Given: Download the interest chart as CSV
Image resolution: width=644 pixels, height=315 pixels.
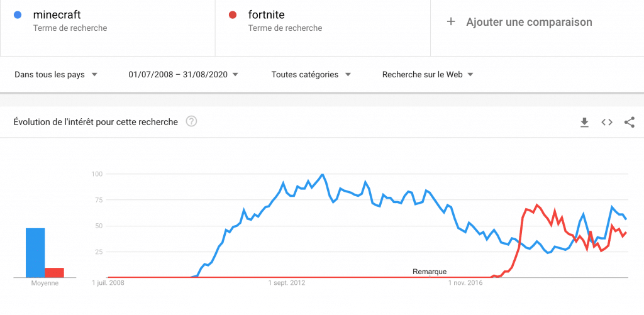Looking at the screenshot, I should (584, 122).
